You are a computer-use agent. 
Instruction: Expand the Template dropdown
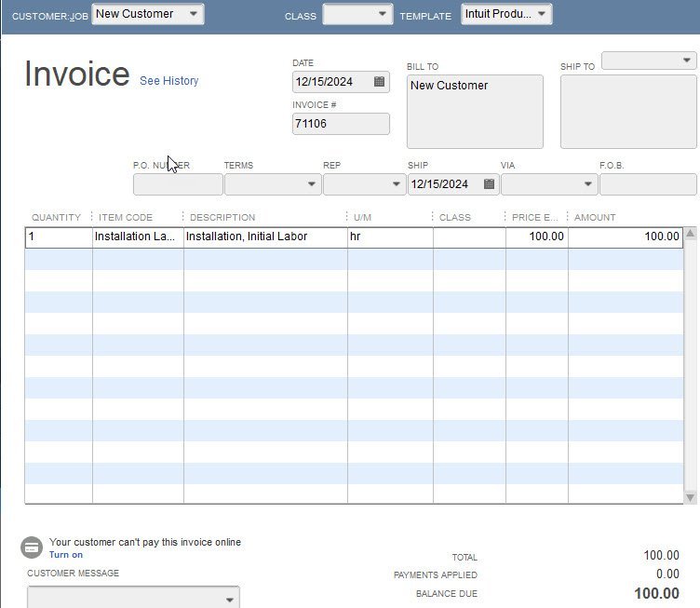(x=542, y=14)
